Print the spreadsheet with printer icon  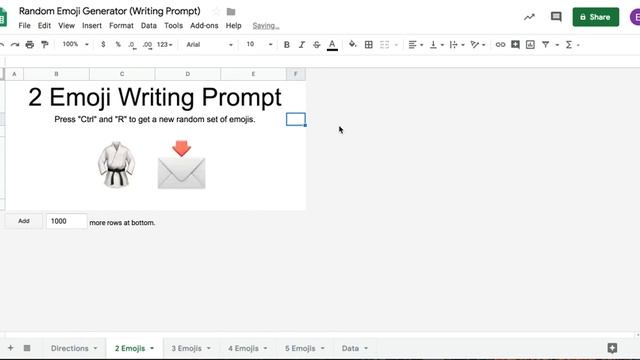pyautogui.click(x=29, y=44)
